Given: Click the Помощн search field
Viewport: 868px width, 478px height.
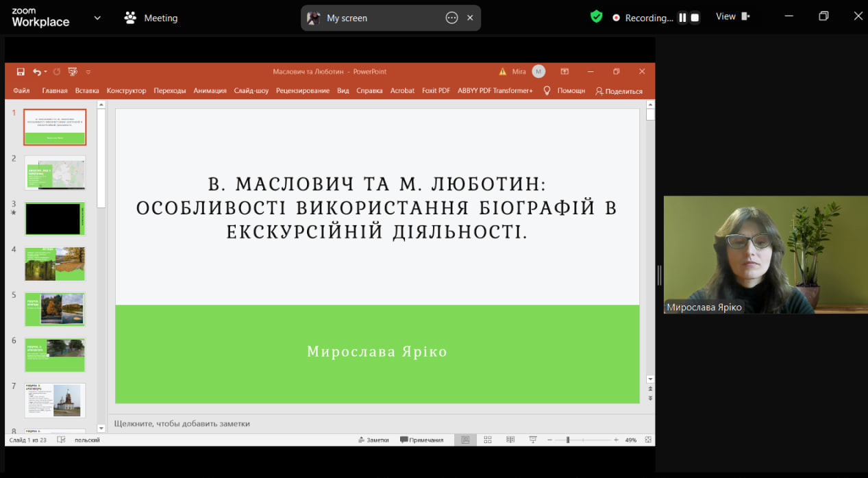Looking at the screenshot, I should [x=571, y=90].
